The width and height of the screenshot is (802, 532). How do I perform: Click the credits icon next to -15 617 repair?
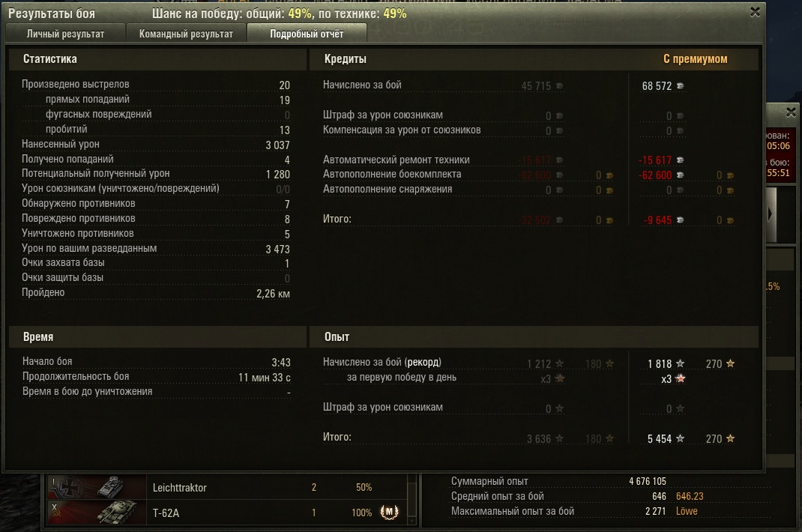[x=679, y=160]
